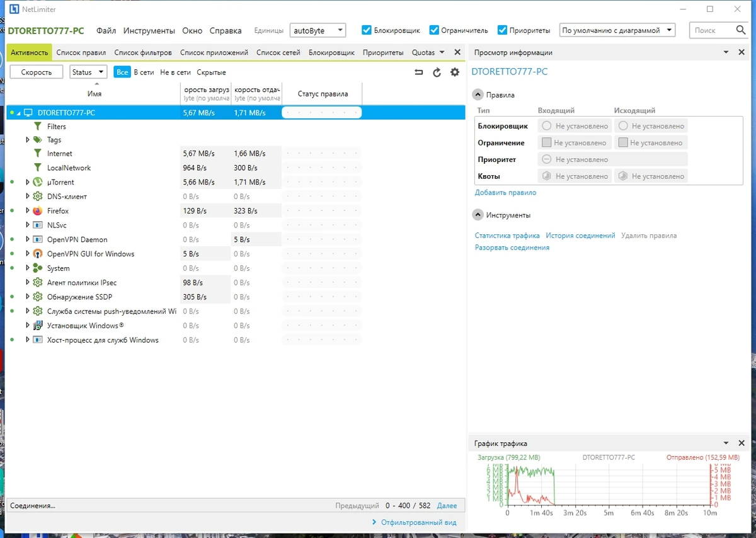Click the DTORETTO777-PC monitor icon
Viewport: 756px width, 538px height.
[28, 113]
